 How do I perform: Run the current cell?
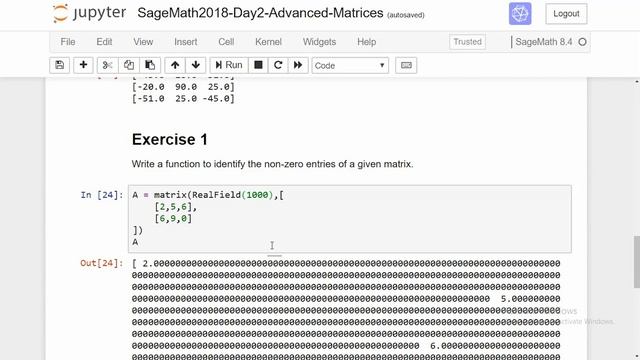pyautogui.click(x=229, y=65)
